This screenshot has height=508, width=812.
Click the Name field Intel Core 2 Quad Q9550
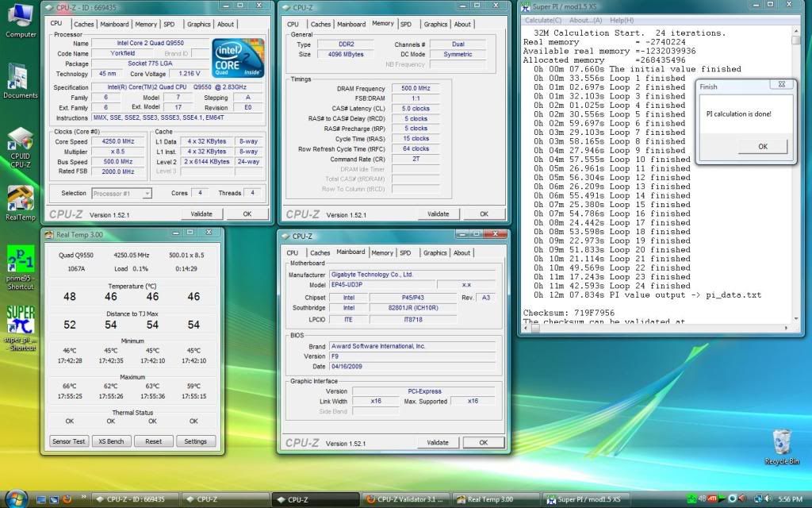[150, 43]
